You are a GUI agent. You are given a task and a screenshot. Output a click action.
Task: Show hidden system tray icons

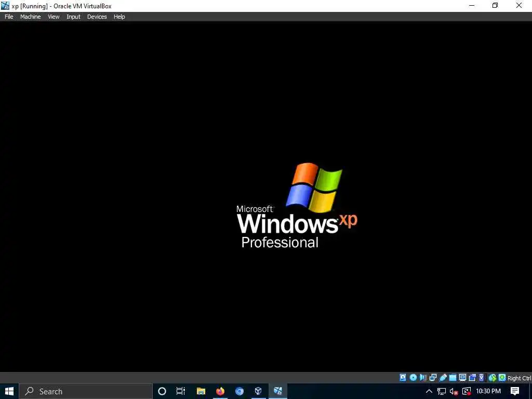click(429, 391)
